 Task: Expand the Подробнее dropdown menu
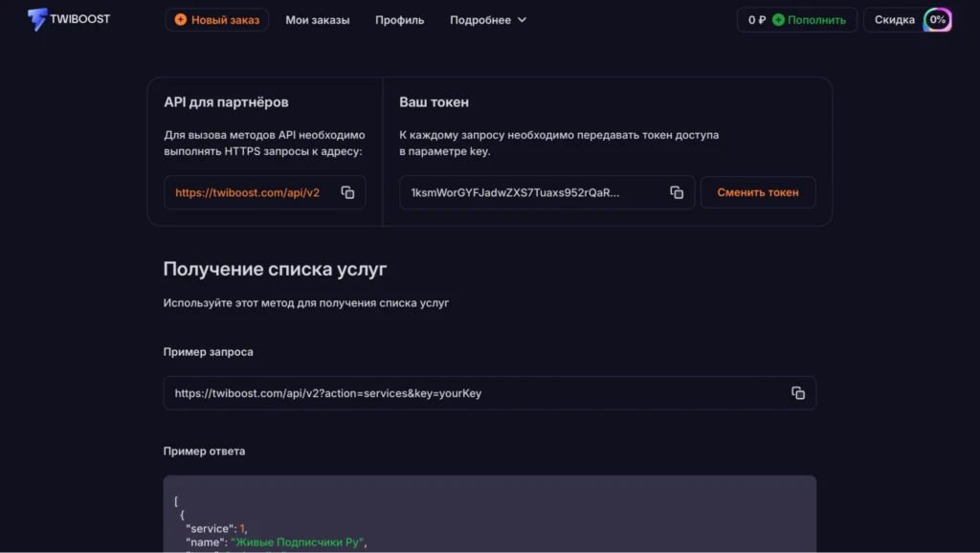tap(488, 20)
